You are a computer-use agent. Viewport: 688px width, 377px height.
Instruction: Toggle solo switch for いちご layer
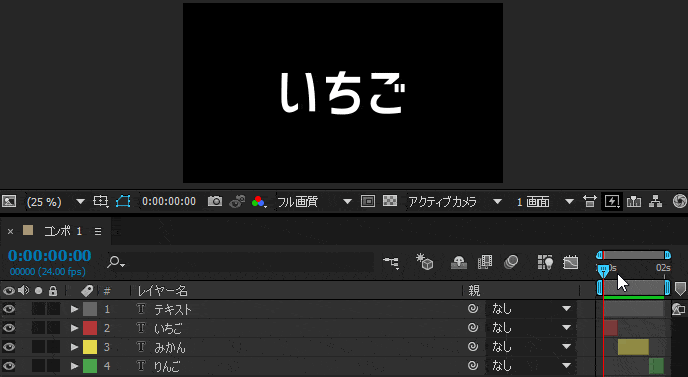point(39,328)
